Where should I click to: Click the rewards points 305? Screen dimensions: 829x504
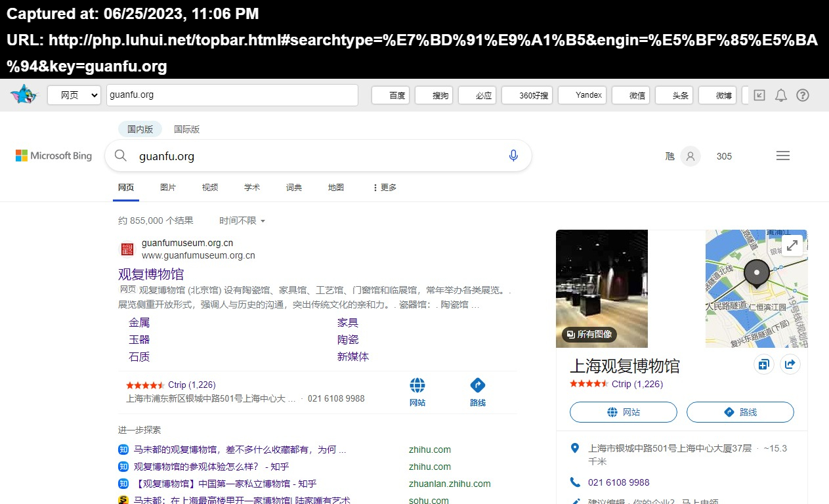click(x=724, y=156)
